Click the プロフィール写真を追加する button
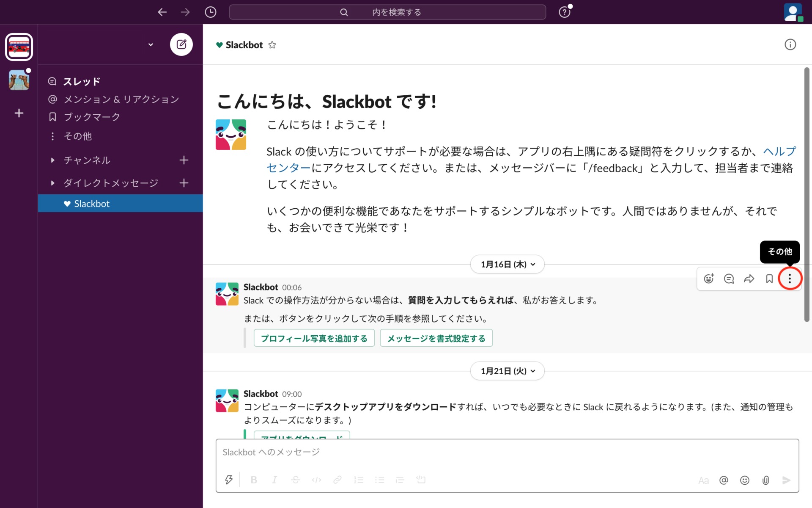812x508 pixels. coord(314,338)
